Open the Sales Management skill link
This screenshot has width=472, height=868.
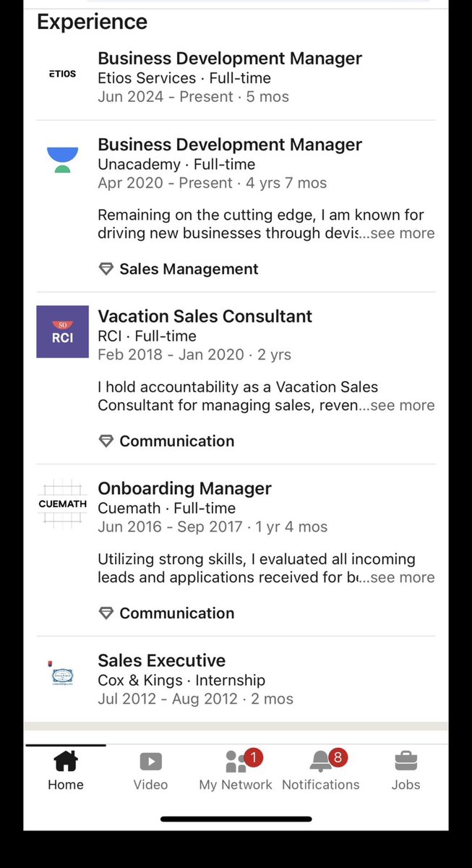click(189, 269)
